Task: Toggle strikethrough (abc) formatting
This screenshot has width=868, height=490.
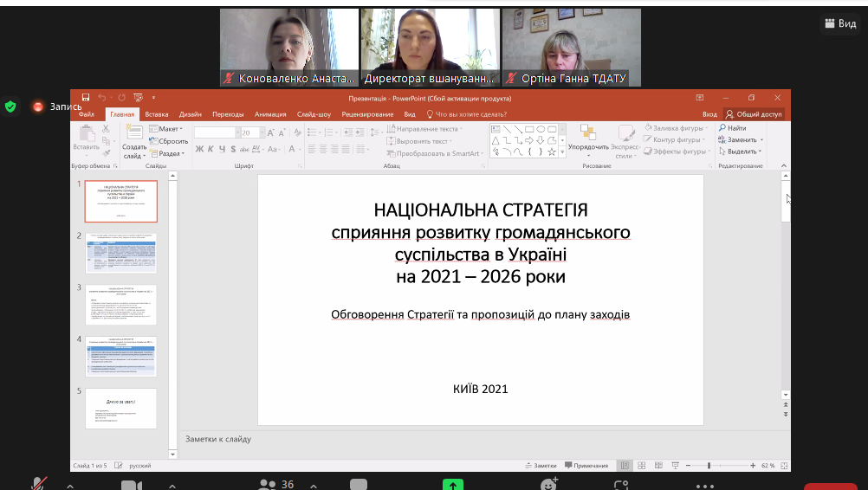Action: [244, 149]
